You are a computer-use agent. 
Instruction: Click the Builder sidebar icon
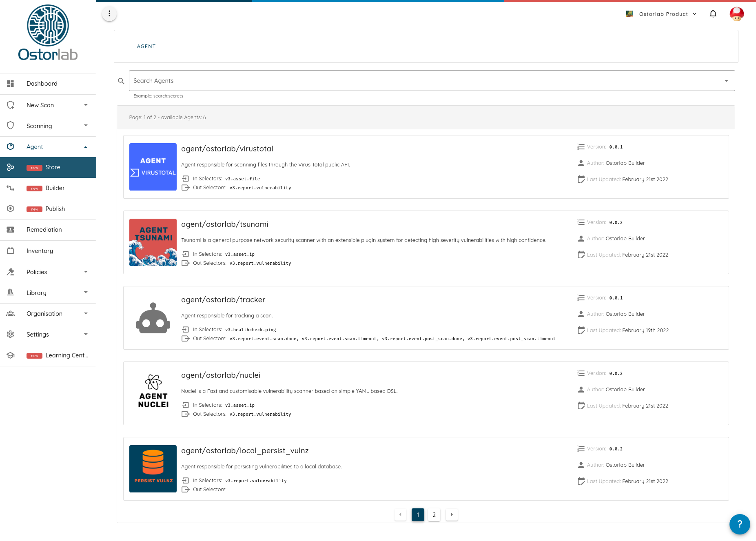pos(11,188)
